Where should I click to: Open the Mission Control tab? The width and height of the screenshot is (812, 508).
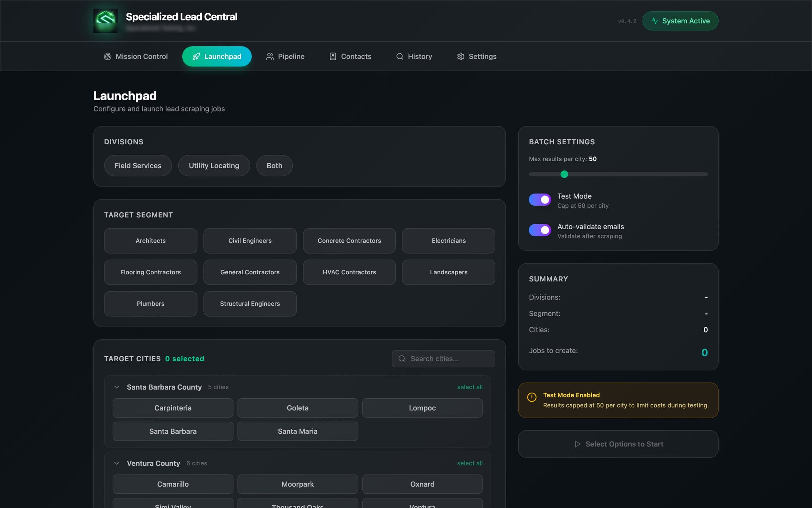136,56
